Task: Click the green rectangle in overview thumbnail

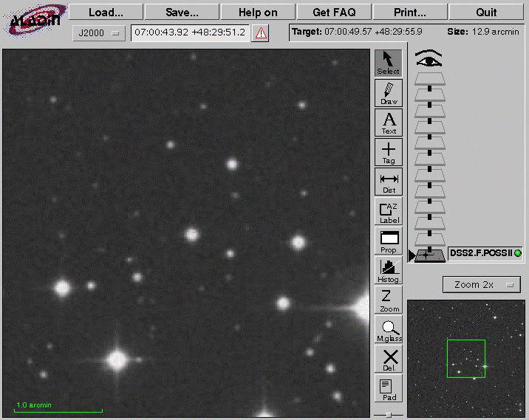Action: tap(466, 359)
